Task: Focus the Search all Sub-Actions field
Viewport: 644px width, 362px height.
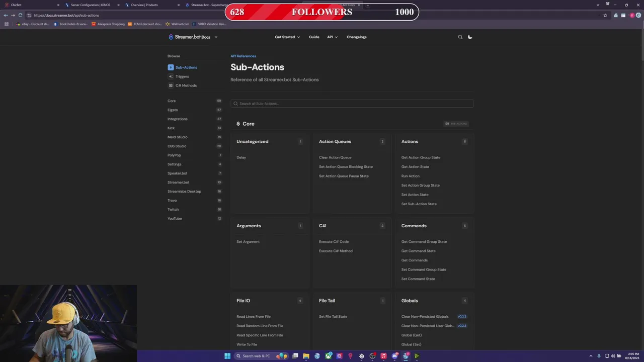Action: (x=352, y=104)
